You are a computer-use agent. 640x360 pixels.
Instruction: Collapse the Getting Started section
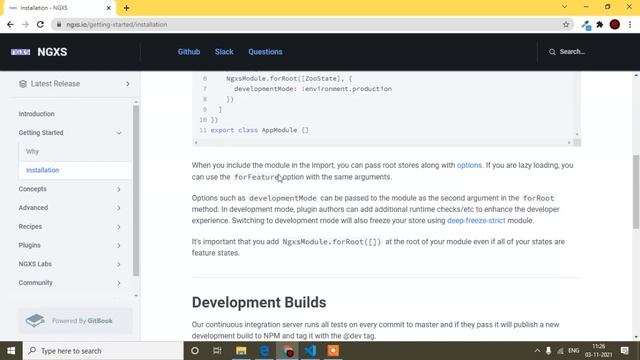click(x=119, y=133)
